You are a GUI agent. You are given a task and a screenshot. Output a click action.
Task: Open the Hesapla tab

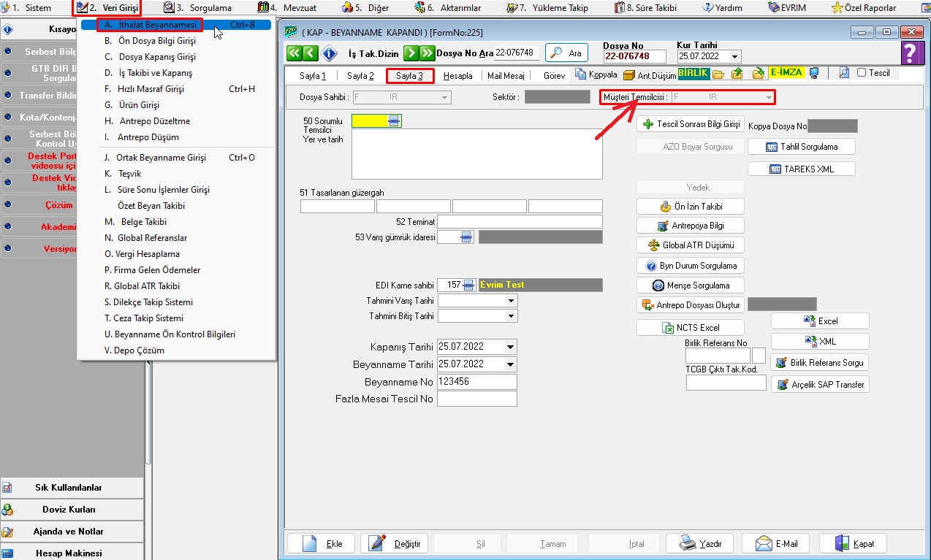point(458,76)
